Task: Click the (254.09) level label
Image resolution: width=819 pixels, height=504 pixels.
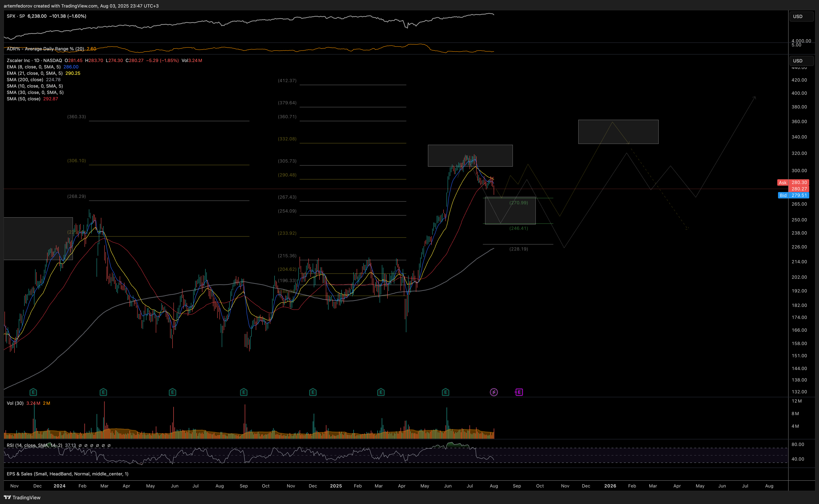Action: pos(287,211)
